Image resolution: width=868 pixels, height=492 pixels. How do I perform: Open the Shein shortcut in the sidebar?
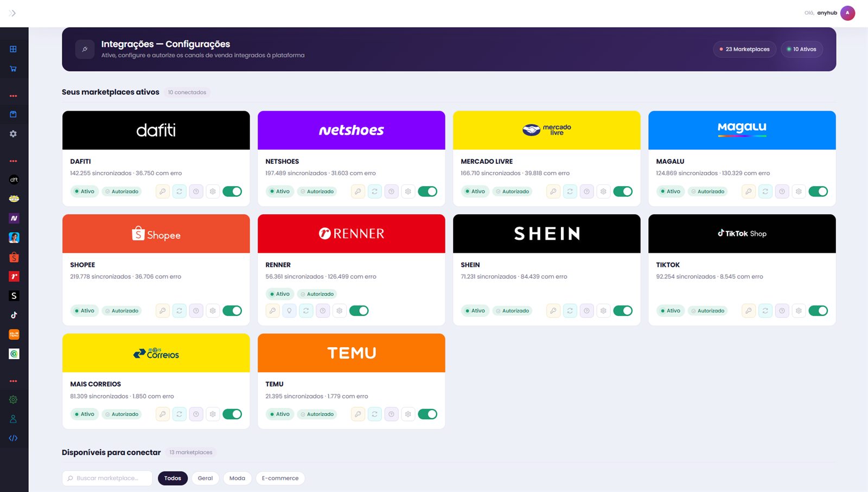coord(14,296)
